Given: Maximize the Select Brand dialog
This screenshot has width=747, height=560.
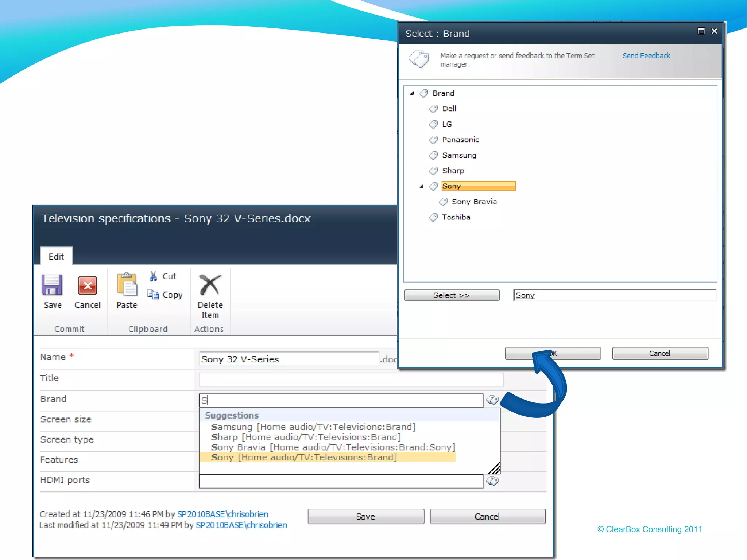Looking at the screenshot, I should point(701,31).
